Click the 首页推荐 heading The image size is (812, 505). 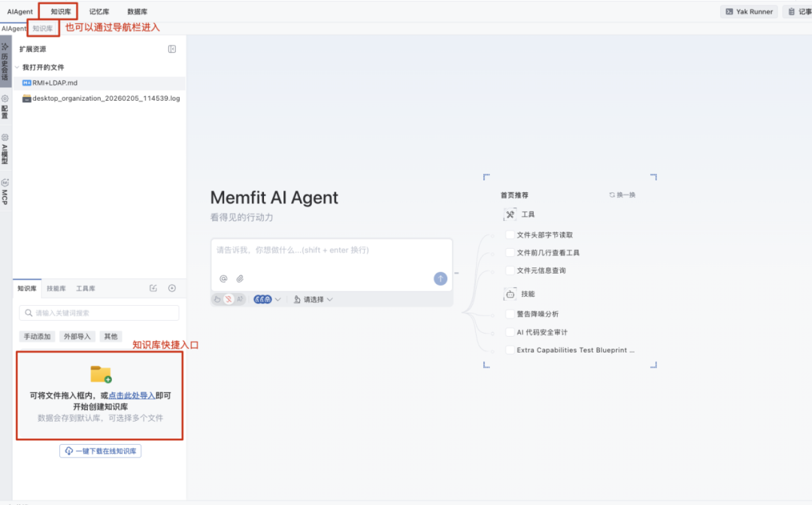point(514,195)
